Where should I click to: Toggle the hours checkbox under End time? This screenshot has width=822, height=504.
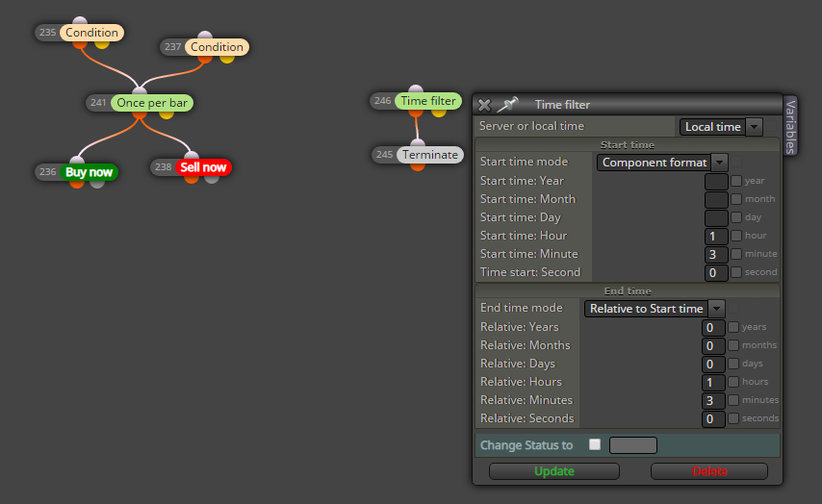[x=733, y=382]
